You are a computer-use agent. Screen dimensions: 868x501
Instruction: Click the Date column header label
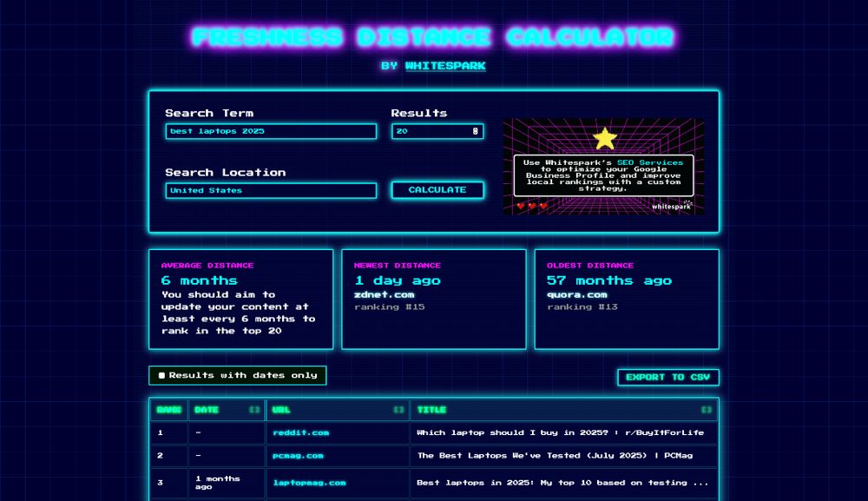(207, 410)
